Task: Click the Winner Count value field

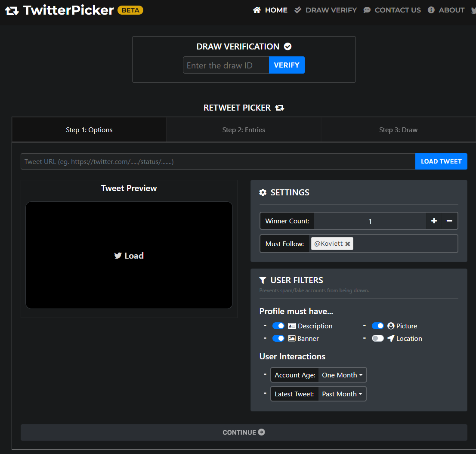Action: coord(370,221)
